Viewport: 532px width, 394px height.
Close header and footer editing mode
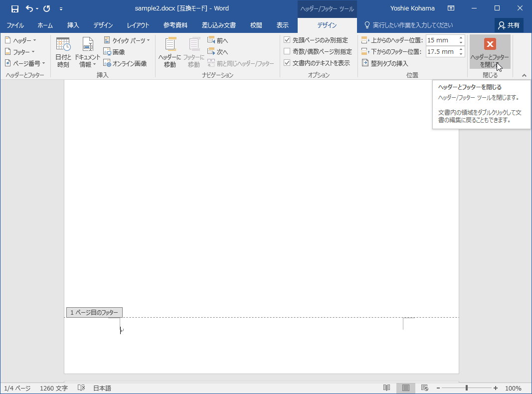pos(490,51)
